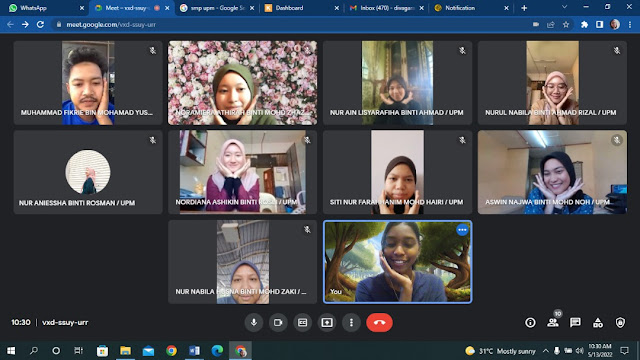Open the Windows notification center icon
Image resolution: width=640 pixels, height=360 pixels.
[624, 351]
